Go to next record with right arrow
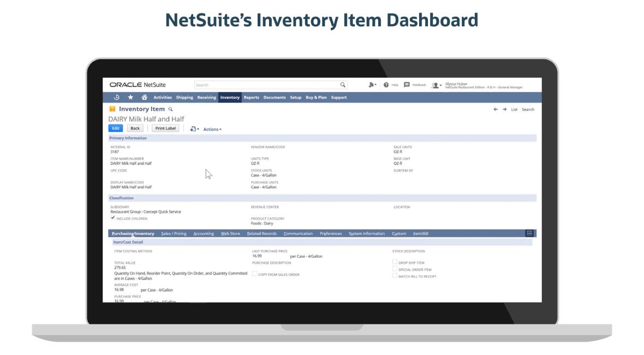 pos(504,109)
